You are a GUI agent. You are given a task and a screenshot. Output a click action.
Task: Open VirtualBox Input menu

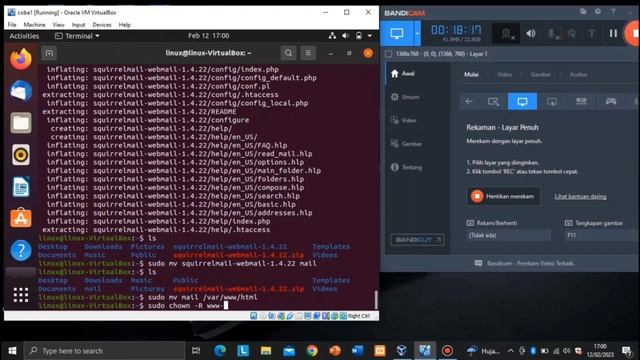pos(78,24)
